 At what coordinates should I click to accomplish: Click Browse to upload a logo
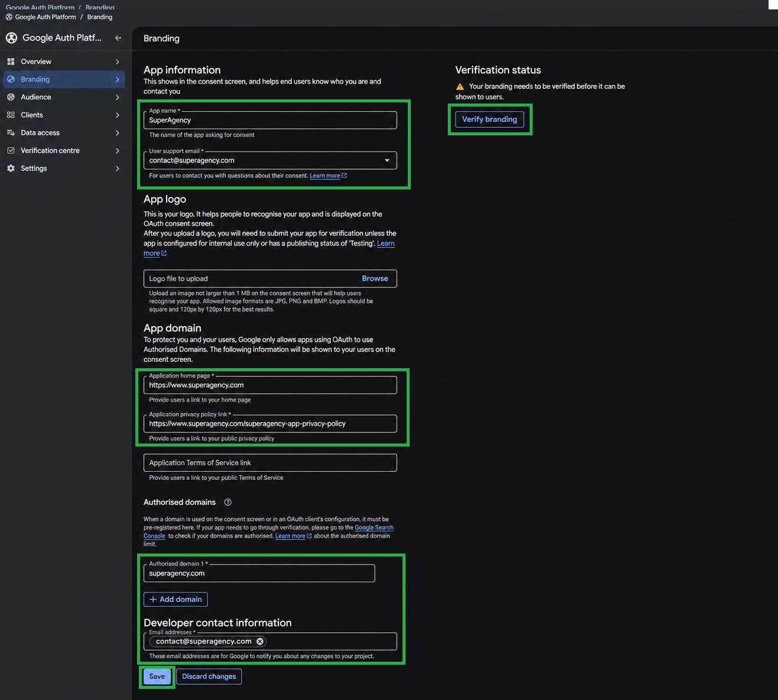(x=375, y=279)
